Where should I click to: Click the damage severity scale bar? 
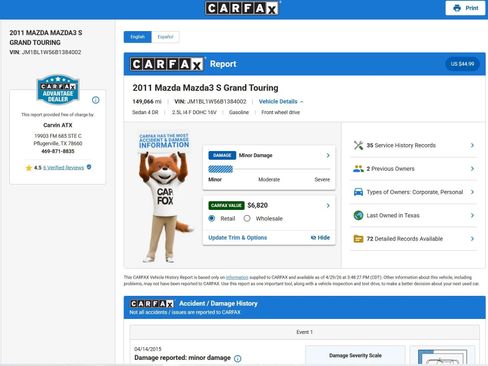(x=269, y=169)
